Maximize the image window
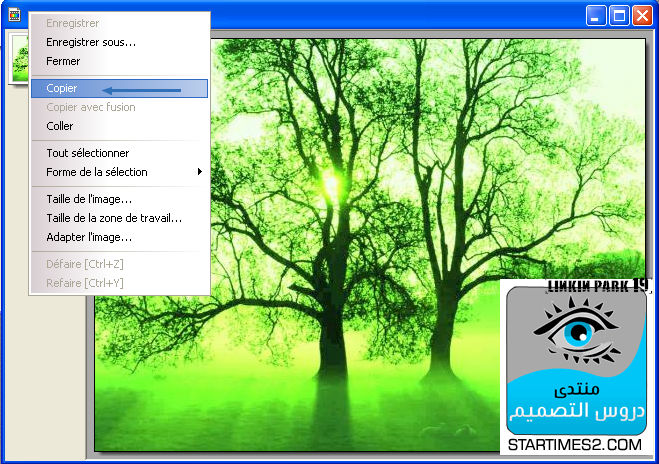The width and height of the screenshot is (659, 464). click(x=619, y=15)
